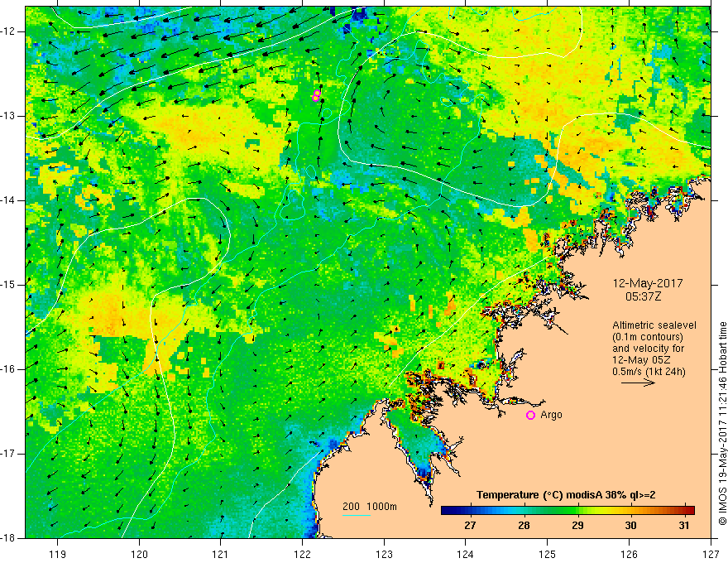Click the '(0.1m contours)' text
This screenshot has height=563, width=728.
648,337
